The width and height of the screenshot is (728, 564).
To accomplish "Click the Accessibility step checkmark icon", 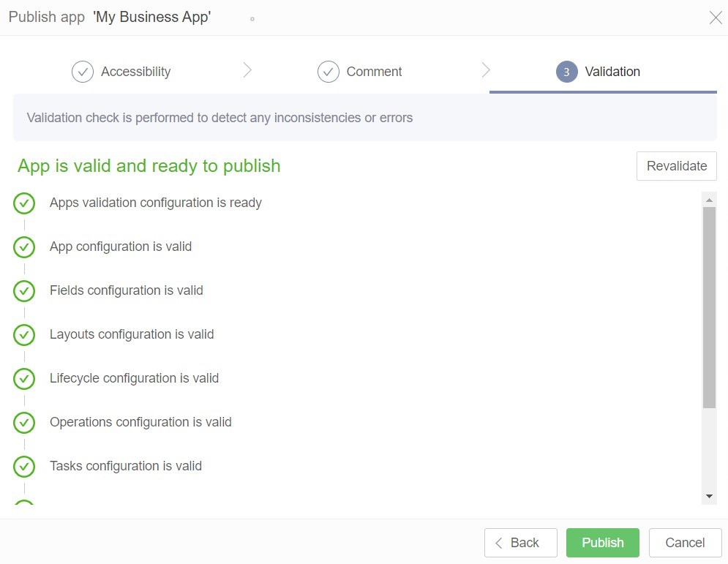I will point(83,72).
